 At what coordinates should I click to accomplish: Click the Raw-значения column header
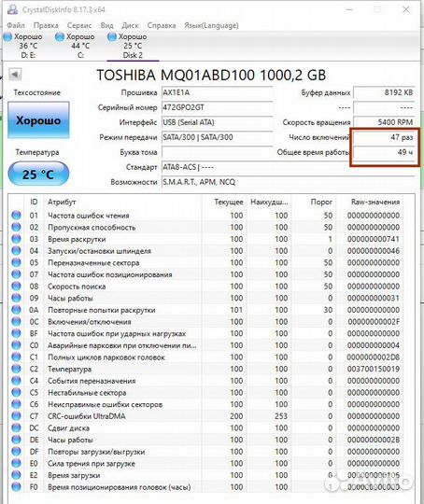click(x=370, y=202)
